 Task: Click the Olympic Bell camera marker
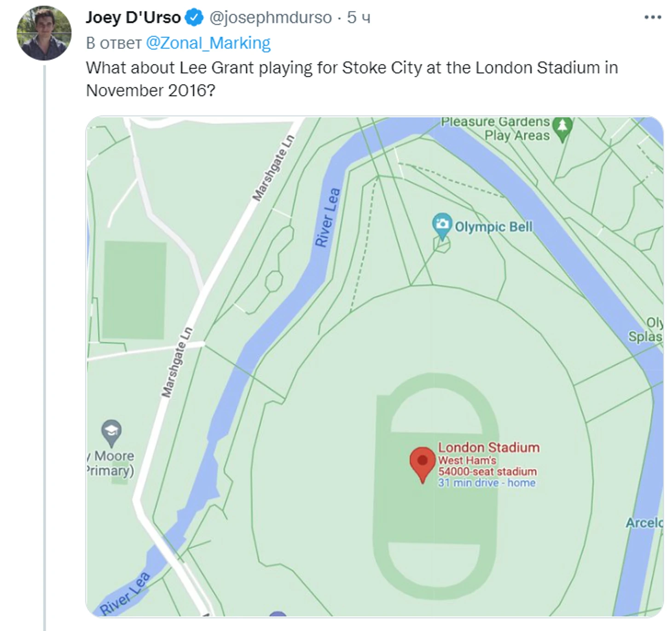coord(442,226)
